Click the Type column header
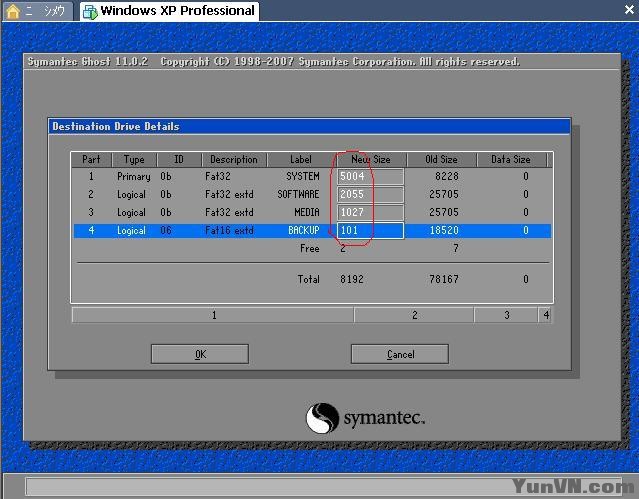 point(134,159)
